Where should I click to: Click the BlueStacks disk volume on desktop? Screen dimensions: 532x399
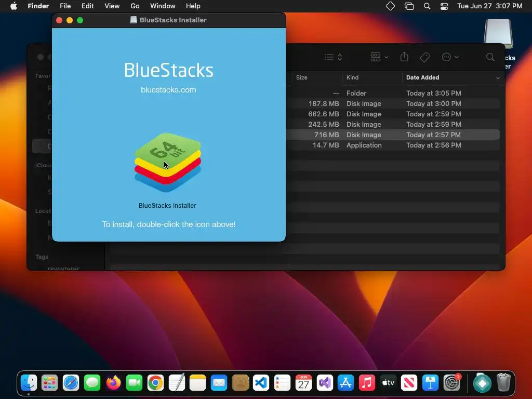[x=498, y=33]
